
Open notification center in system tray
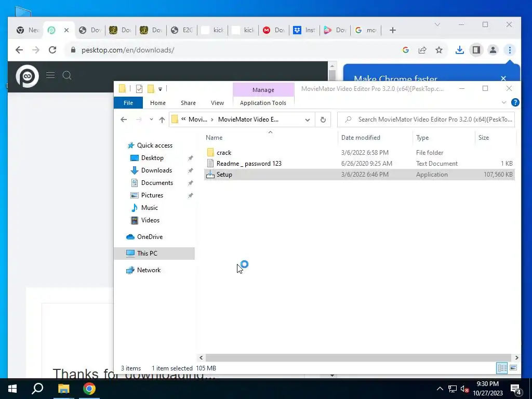tap(515, 389)
